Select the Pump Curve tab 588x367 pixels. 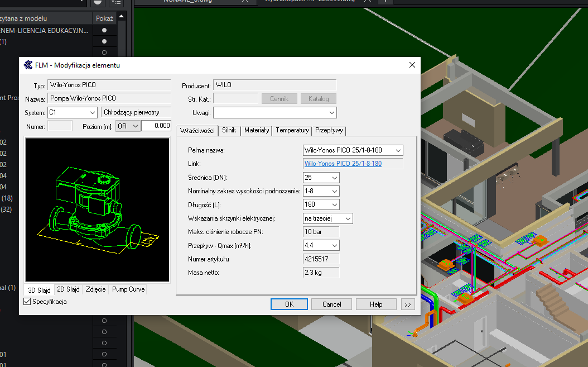click(x=128, y=289)
